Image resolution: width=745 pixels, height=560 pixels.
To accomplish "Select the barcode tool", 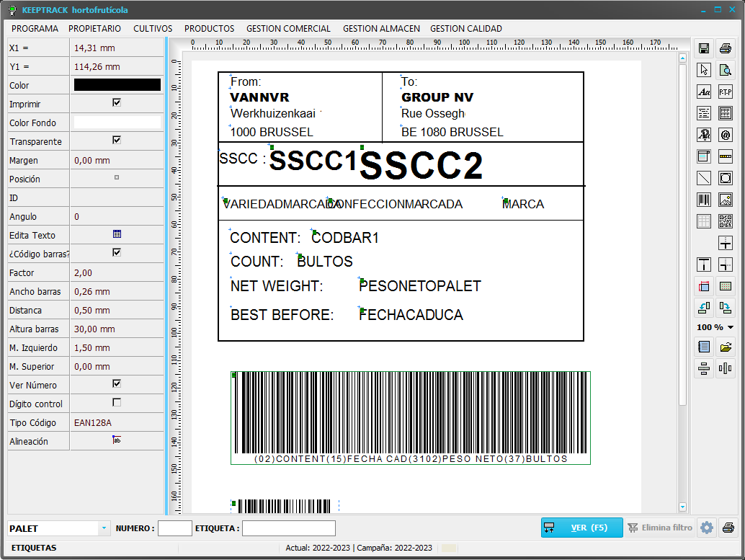I will coord(704,200).
